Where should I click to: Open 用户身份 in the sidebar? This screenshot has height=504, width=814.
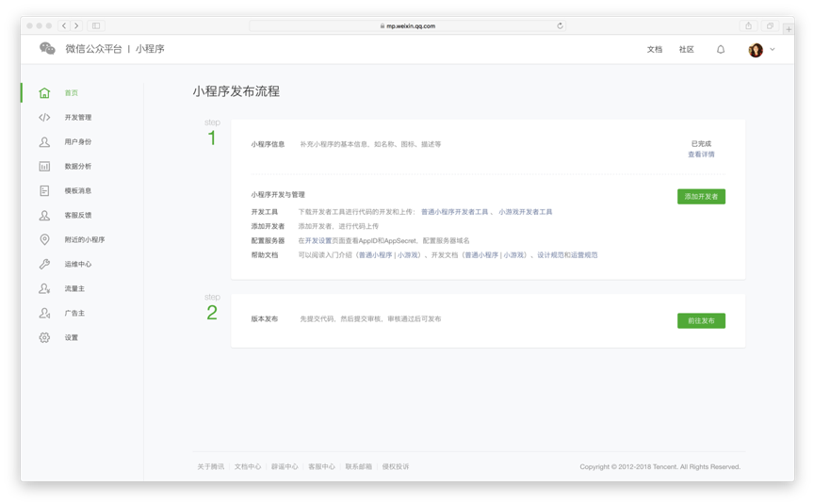tap(78, 141)
